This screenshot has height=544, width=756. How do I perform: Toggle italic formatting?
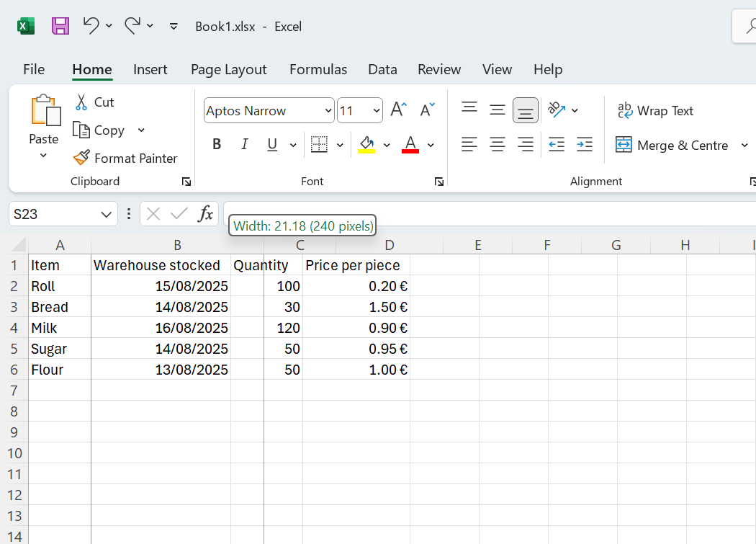(245, 144)
